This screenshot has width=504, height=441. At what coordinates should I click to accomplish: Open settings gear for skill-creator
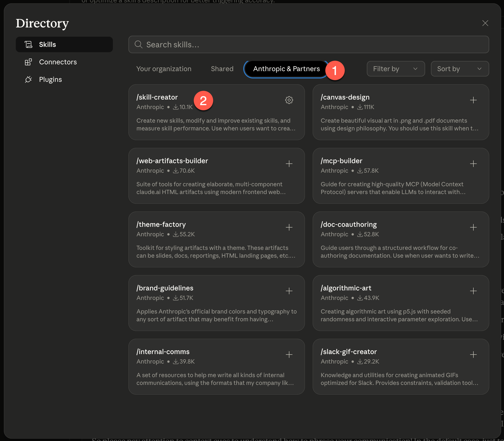coord(289,100)
